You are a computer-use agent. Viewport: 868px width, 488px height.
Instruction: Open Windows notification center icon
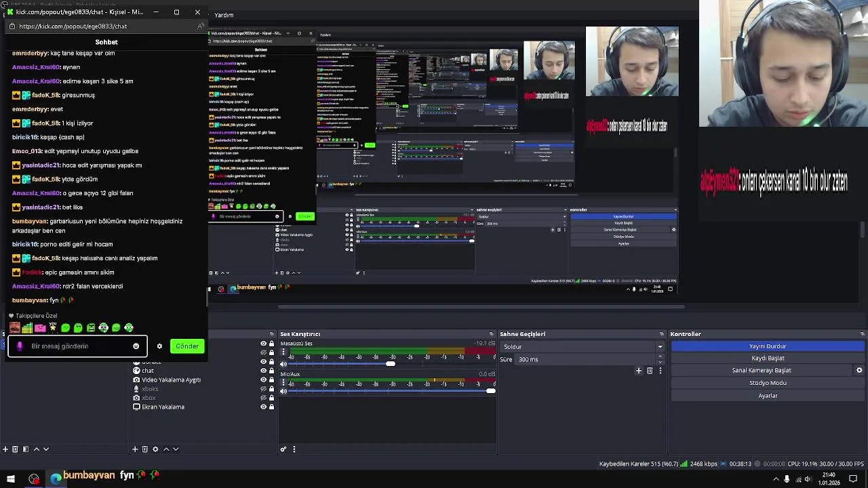(x=853, y=479)
